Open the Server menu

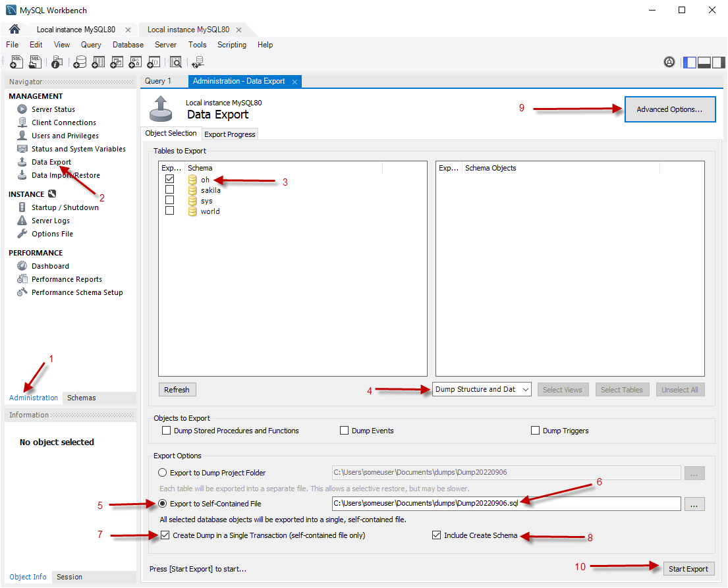[166, 45]
